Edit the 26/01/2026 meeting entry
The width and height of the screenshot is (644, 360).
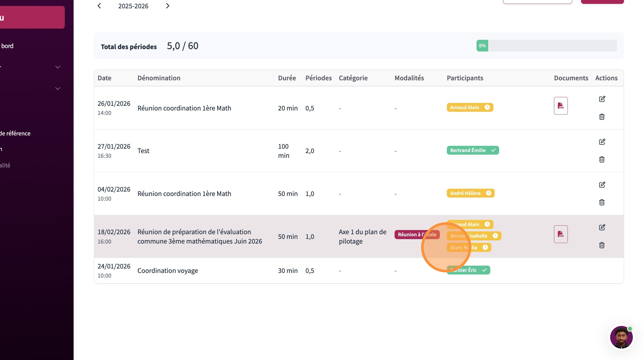tap(602, 99)
